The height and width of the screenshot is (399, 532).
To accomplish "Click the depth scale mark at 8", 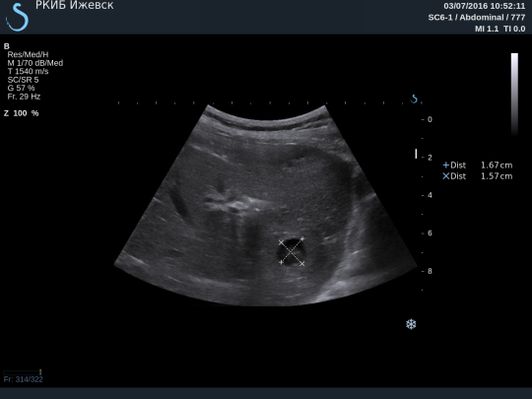I will 428,271.
